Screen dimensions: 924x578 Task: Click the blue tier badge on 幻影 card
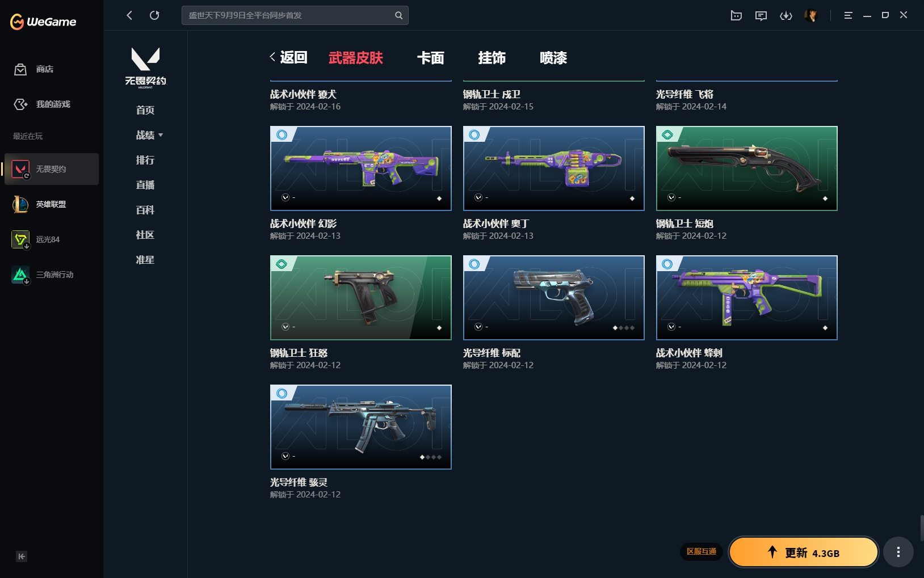(x=282, y=135)
